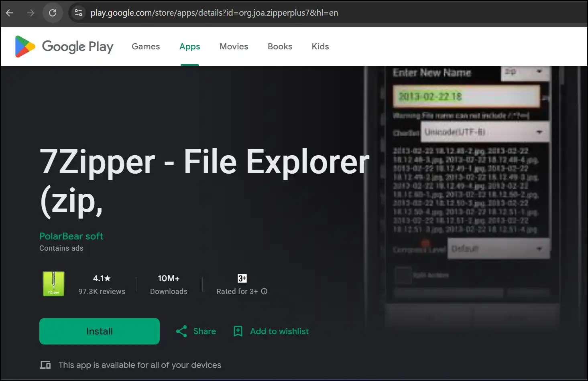Install the 7Zipper app

(100, 331)
